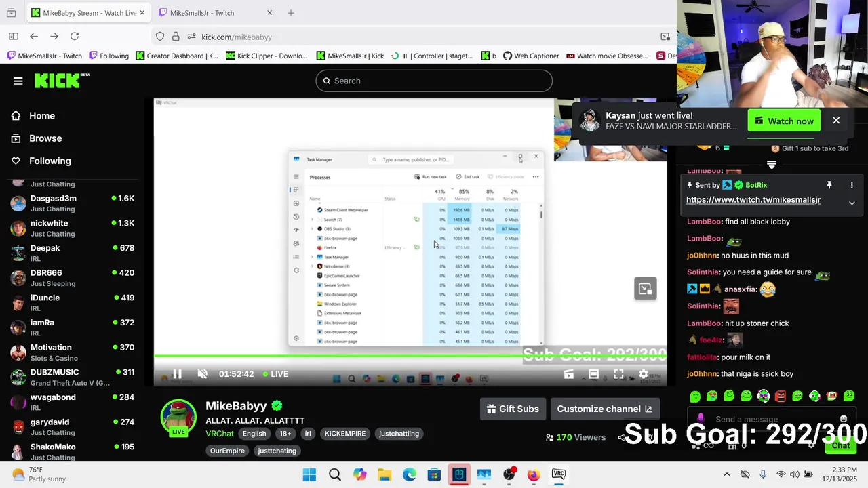Click the first green emote in quick bar

(x=695, y=396)
